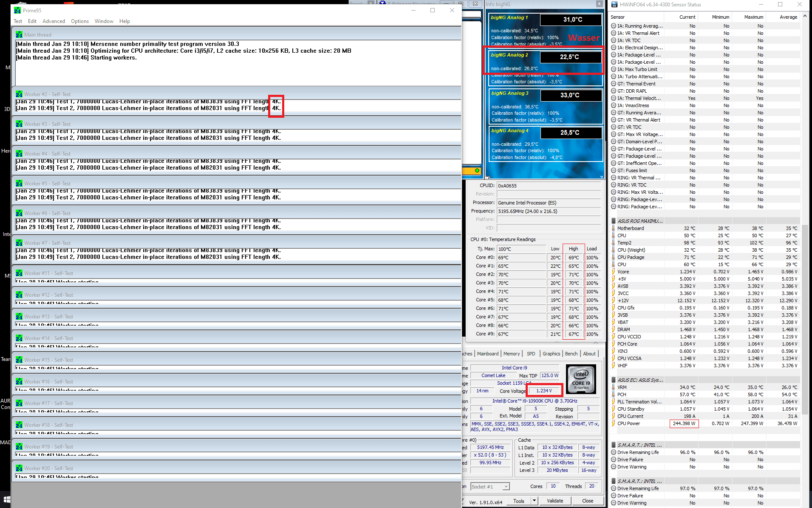Click the Intel Core i9 logo in CPU-Z
812x508 pixels.
click(x=581, y=379)
